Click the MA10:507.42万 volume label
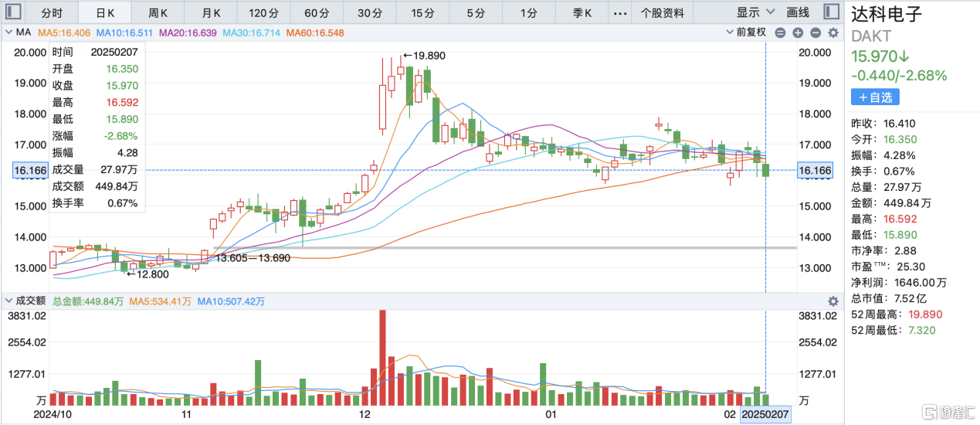 [x=231, y=301]
